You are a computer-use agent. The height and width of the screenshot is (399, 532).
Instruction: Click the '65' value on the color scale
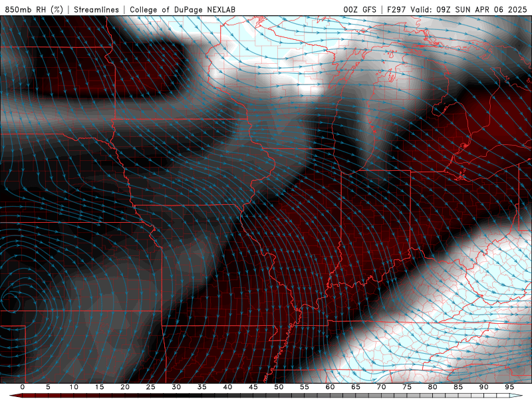coord(356,387)
